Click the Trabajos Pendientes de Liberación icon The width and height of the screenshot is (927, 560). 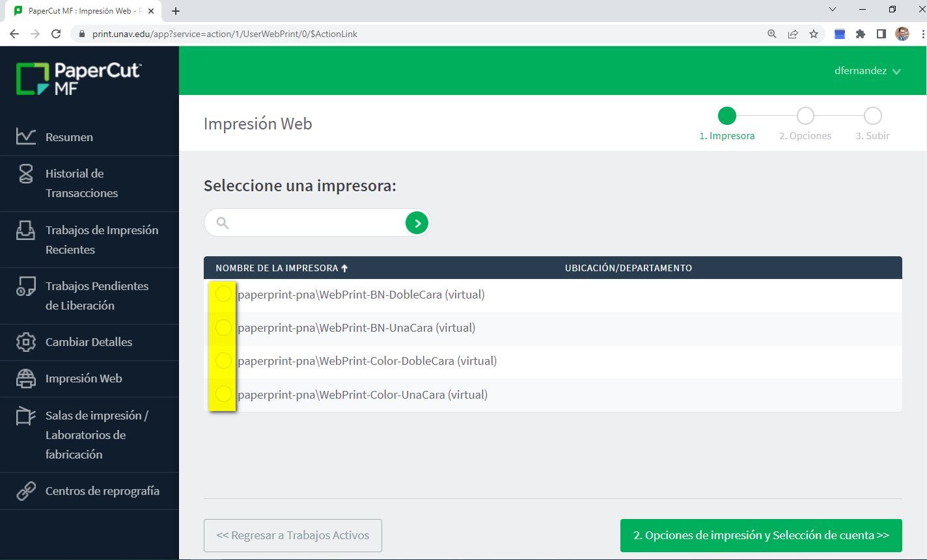point(26,287)
